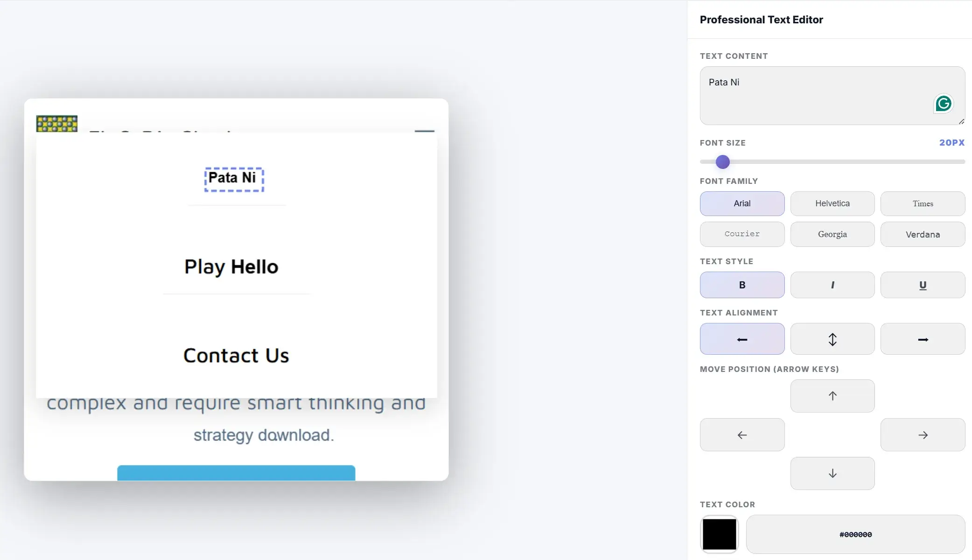Nudge text left with the left arrow control
Image resolution: width=972 pixels, height=560 pixels.
coord(742,434)
